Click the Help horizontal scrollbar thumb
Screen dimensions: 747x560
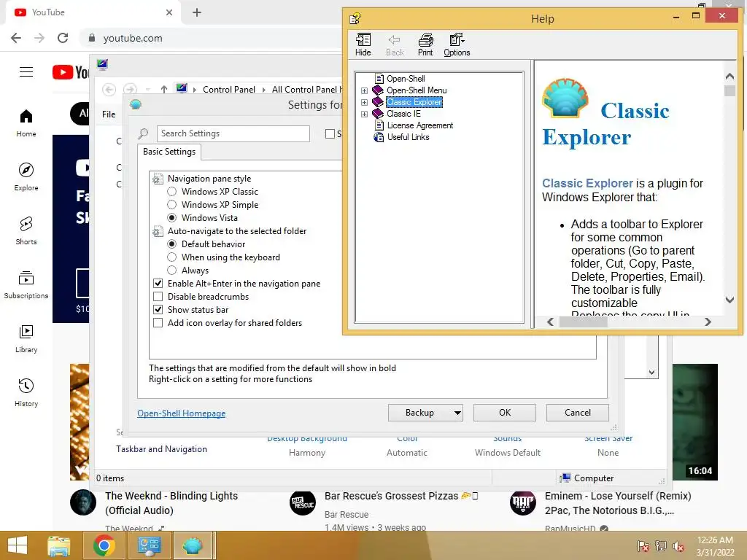[x=583, y=322]
